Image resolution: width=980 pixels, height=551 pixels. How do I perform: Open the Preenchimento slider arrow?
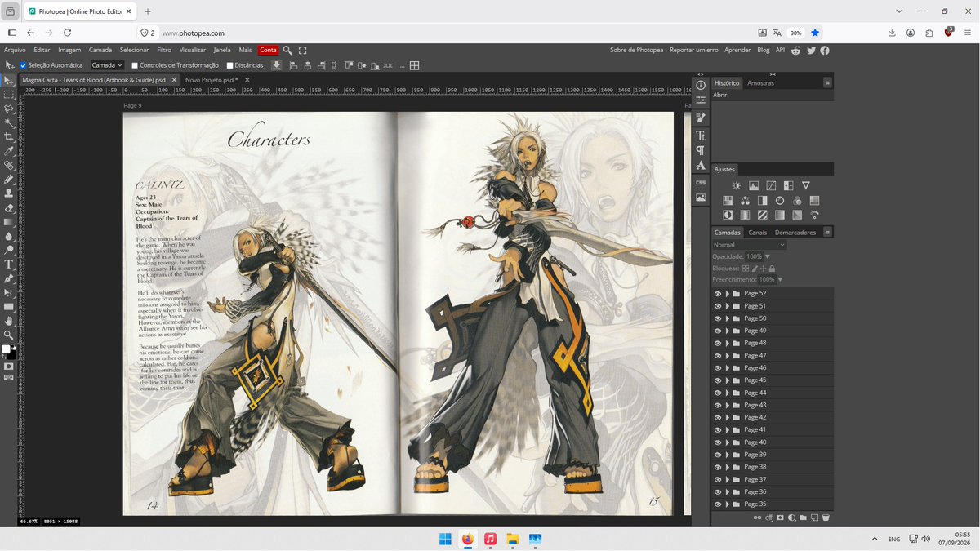[x=780, y=279]
